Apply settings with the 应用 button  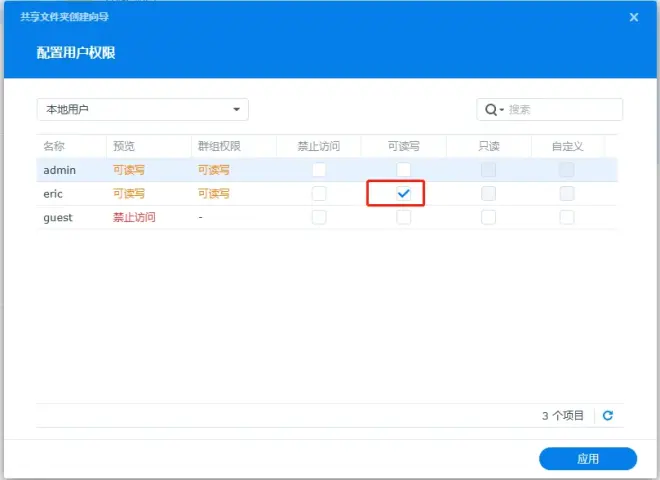tap(588, 459)
